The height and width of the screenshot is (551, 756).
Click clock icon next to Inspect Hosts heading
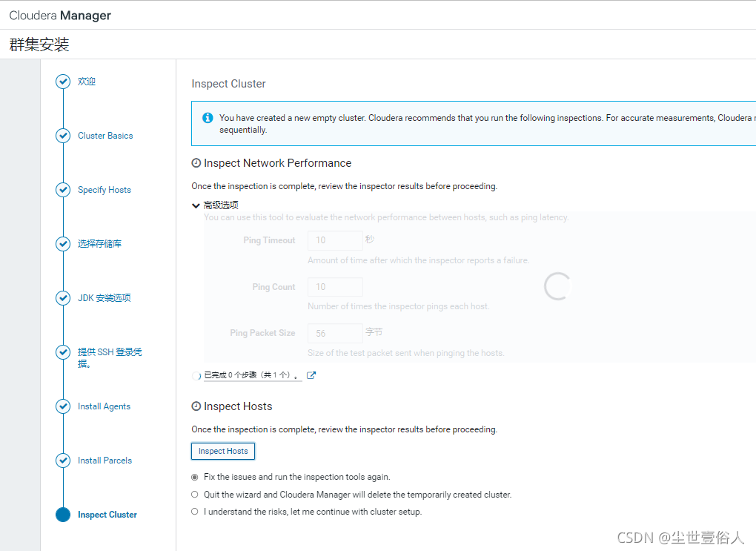pos(196,406)
